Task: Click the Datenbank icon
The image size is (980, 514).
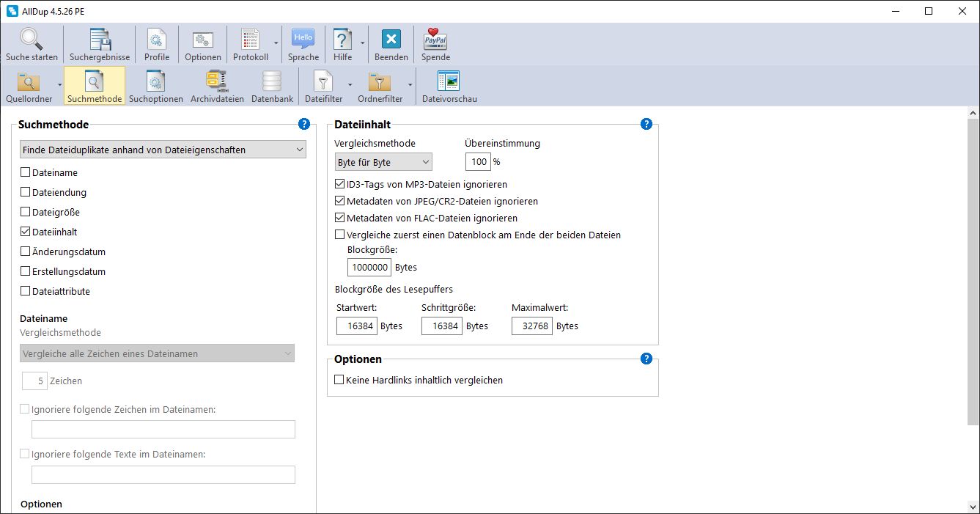Action: click(272, 81)
